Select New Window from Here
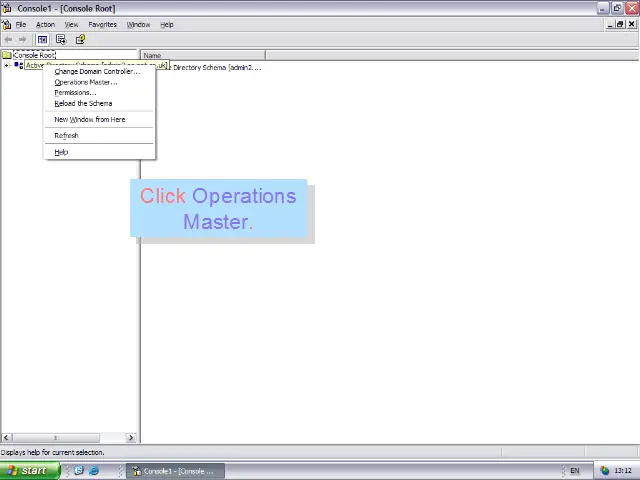Image resolution: width=640 pixels, height=480 pixels. (89, 119)
